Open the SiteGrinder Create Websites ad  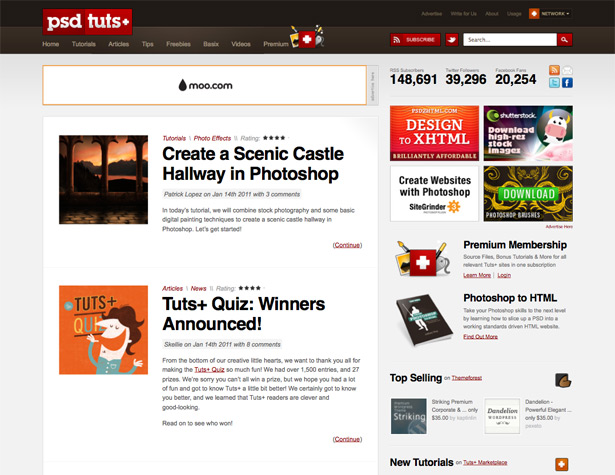coord(434,193)
